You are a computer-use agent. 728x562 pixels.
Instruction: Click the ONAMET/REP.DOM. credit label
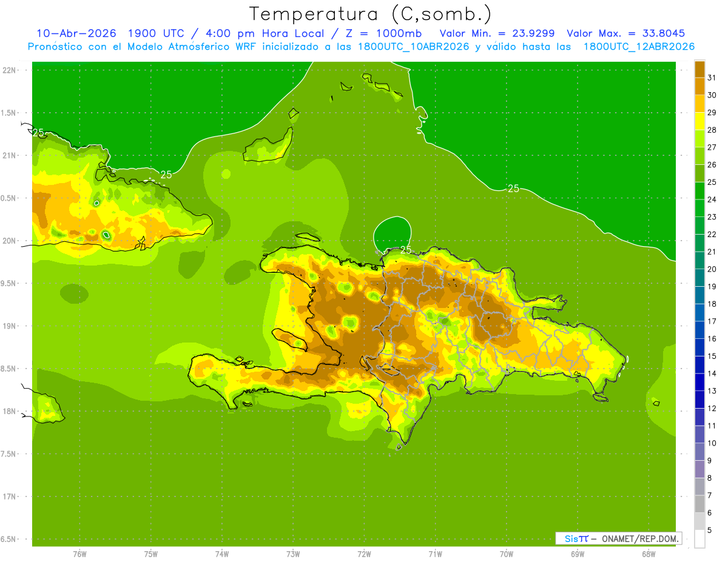click(x=640, y=538)
